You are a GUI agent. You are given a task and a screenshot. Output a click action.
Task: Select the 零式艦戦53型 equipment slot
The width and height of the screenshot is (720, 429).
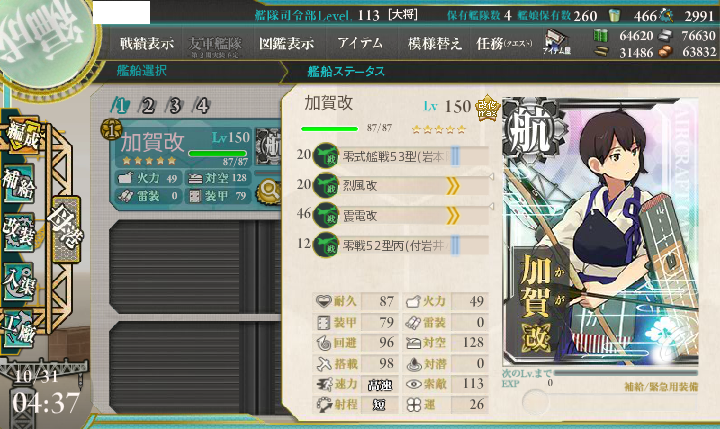[x=400, y=157]
